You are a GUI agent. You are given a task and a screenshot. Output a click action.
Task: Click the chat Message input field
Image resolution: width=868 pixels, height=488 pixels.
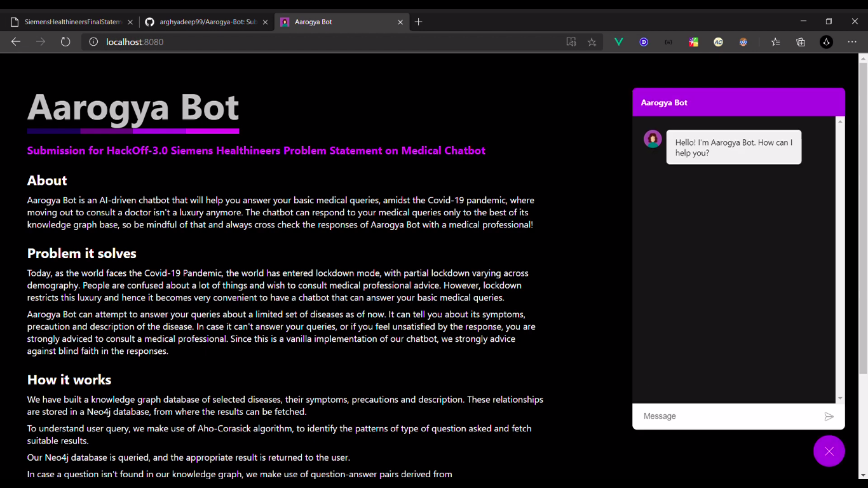click(728, 416)
